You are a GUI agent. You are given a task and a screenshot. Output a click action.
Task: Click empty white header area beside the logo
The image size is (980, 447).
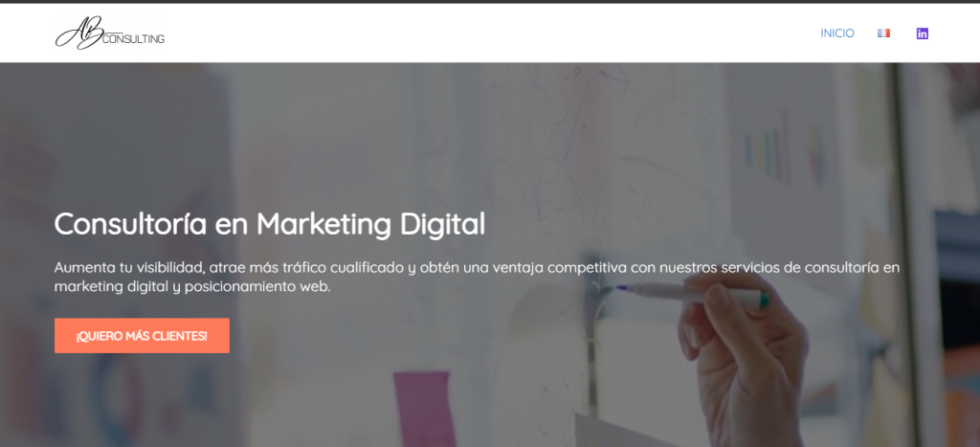pyautogui.click(x=487, y=34)
